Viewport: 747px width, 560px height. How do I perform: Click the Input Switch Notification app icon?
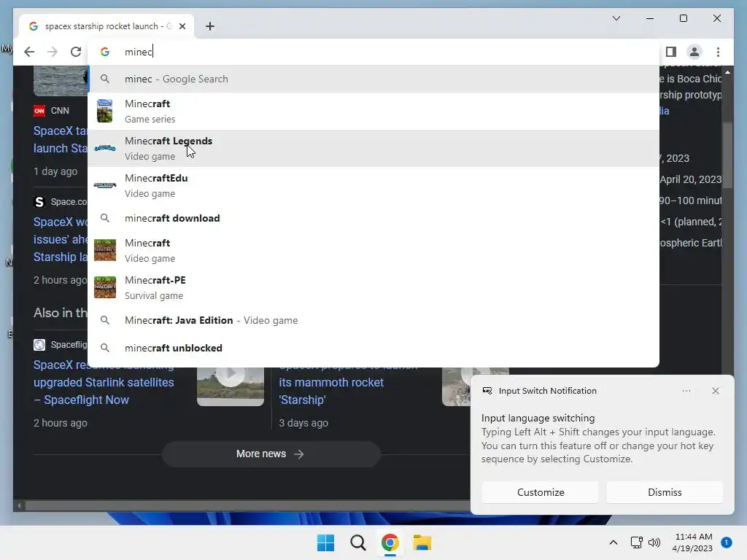487,391
